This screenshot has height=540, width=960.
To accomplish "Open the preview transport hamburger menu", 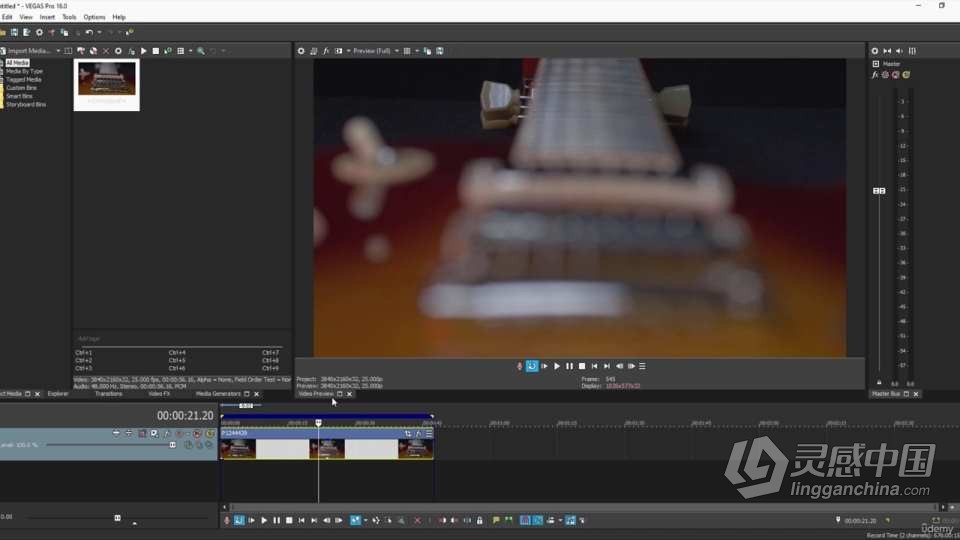I will (642, 366).
